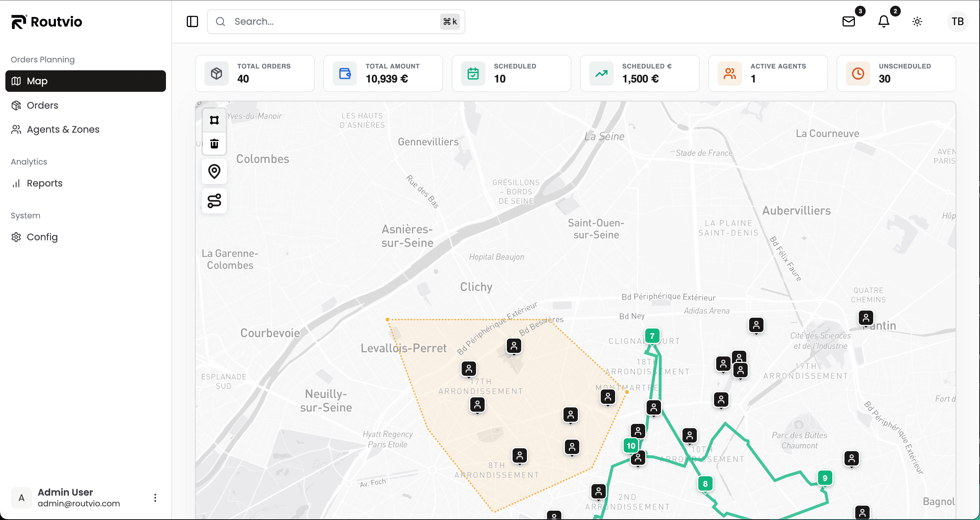Click order marker right of Parc des Buttes Chaumont
The width and height of the screenshot is (980, 520).
851,458
